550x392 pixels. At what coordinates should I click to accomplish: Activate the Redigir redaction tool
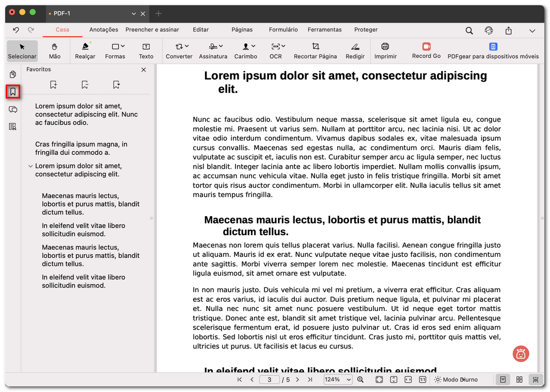click(355, 51)
